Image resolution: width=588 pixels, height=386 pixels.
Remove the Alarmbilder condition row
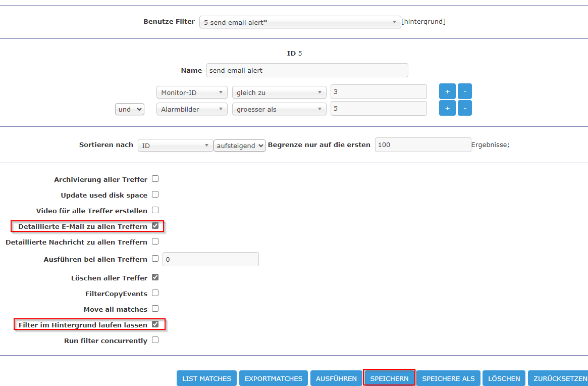(x=464, y=109)
